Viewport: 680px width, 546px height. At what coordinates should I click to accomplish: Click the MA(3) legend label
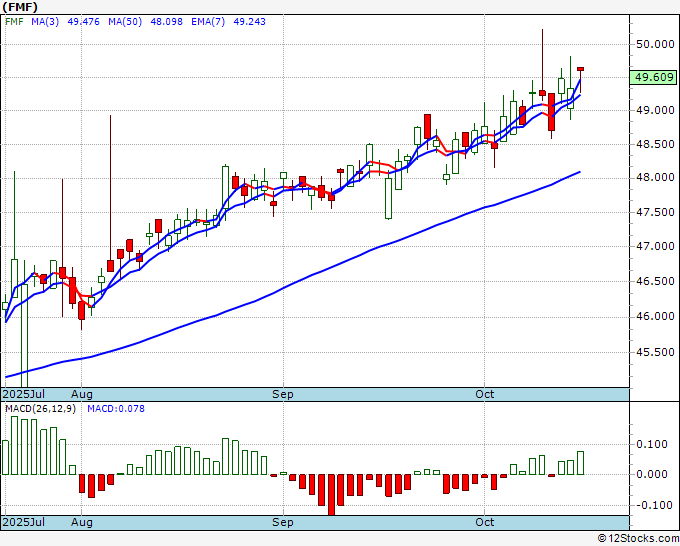click(45, 22)
